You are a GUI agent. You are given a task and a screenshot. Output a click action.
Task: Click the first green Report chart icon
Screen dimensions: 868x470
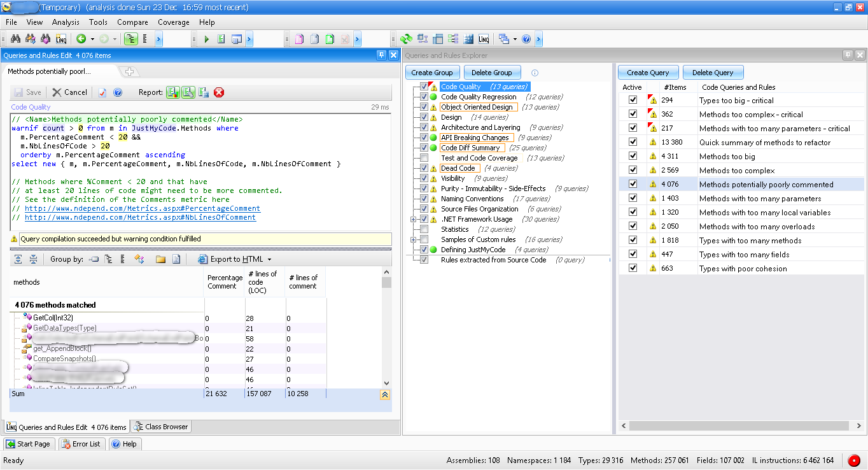click(x=173, y=92)
